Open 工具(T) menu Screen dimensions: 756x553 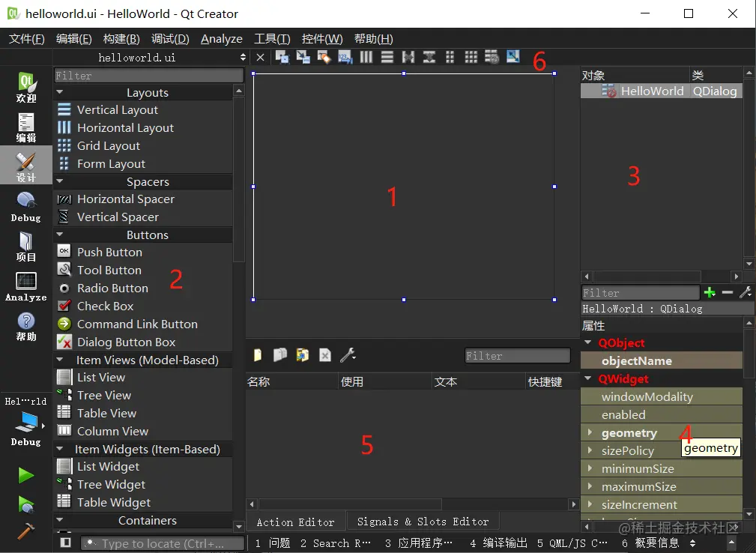click(272, 38)
